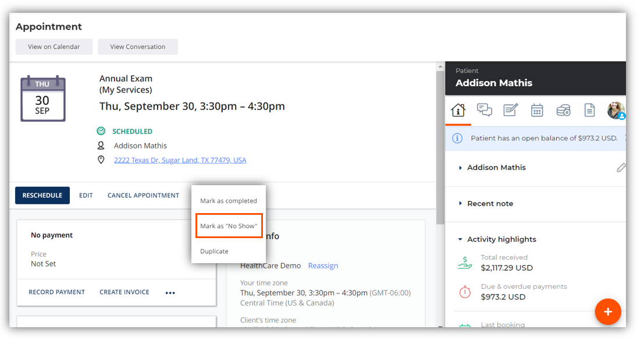Click the Thu, September 30 appointment time heading

point(192,106)
